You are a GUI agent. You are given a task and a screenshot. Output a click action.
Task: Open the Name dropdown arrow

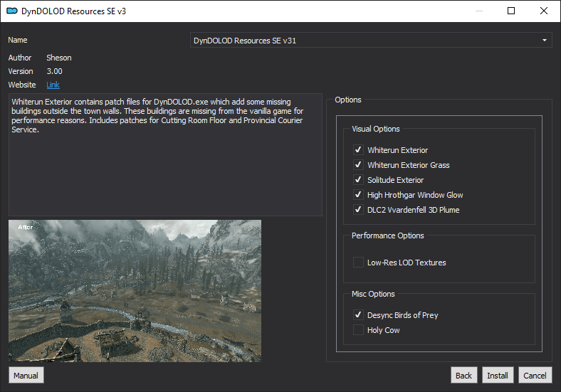[x=544, y=41]
